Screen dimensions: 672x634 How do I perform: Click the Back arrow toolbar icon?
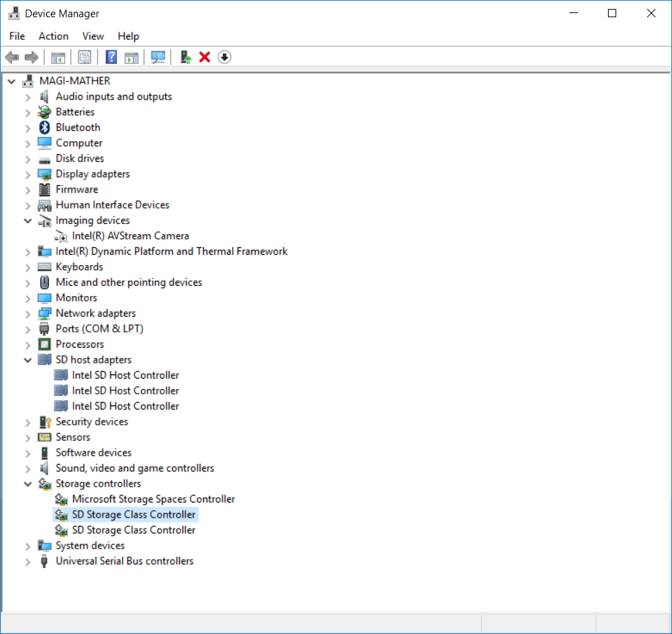(12, 57)
